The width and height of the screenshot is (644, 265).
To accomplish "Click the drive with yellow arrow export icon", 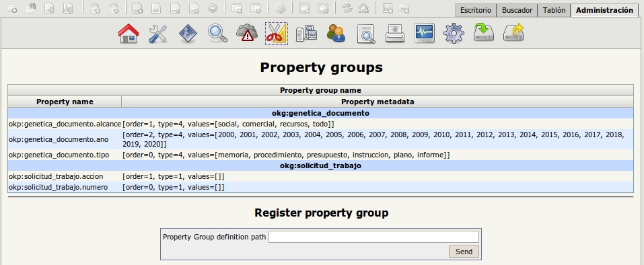I will (514, 33).
